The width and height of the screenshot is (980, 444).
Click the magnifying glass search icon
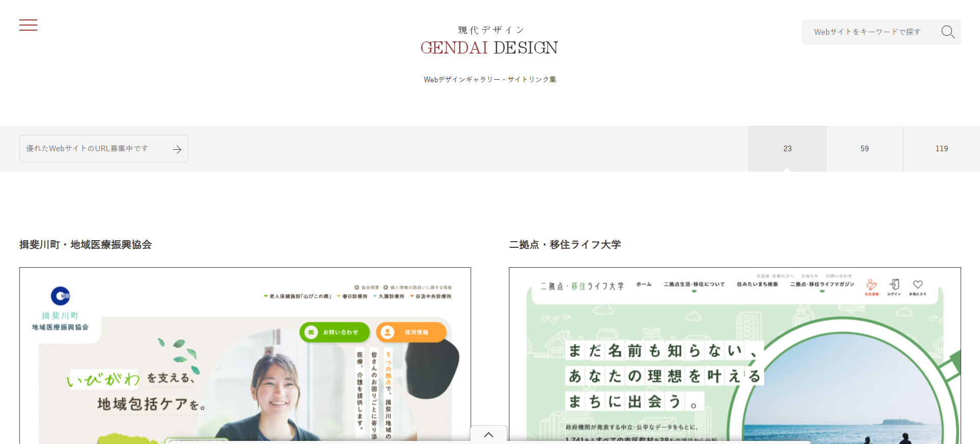coord(947,32)
